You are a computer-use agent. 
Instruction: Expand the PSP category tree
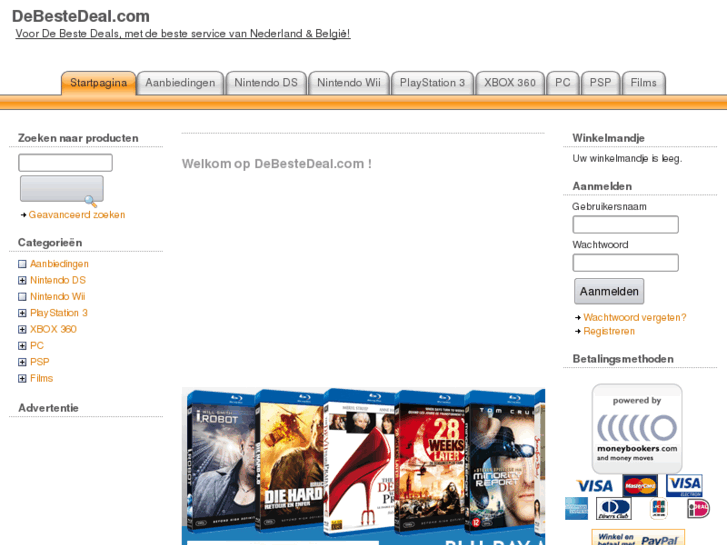[22, 362]
